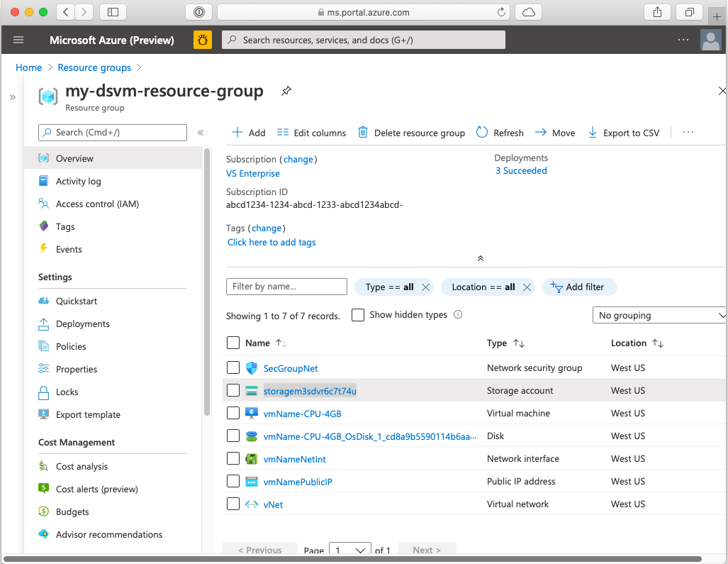
Task: Open the vmName-CPU-4GB virtual machine link
Action: click(303, 414)
